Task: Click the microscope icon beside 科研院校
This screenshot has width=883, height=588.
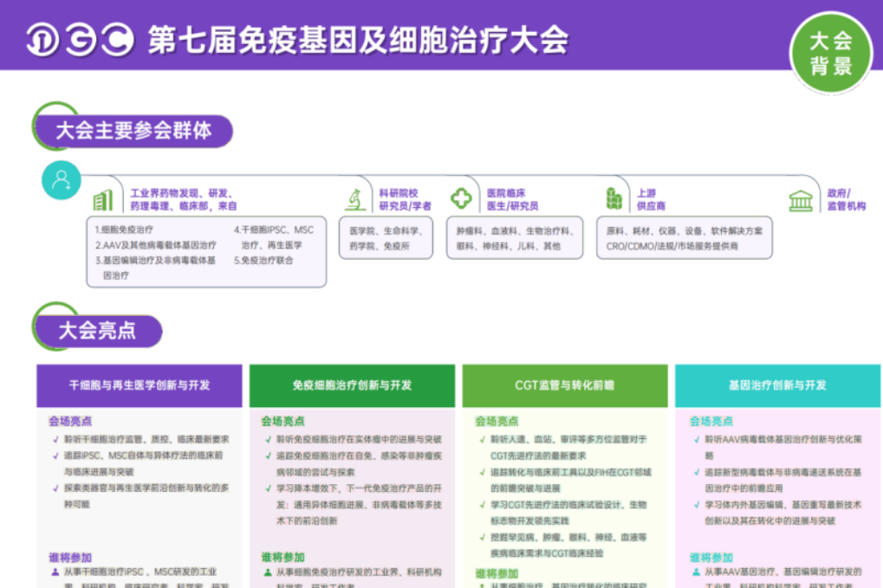Action: coord(357,197)
